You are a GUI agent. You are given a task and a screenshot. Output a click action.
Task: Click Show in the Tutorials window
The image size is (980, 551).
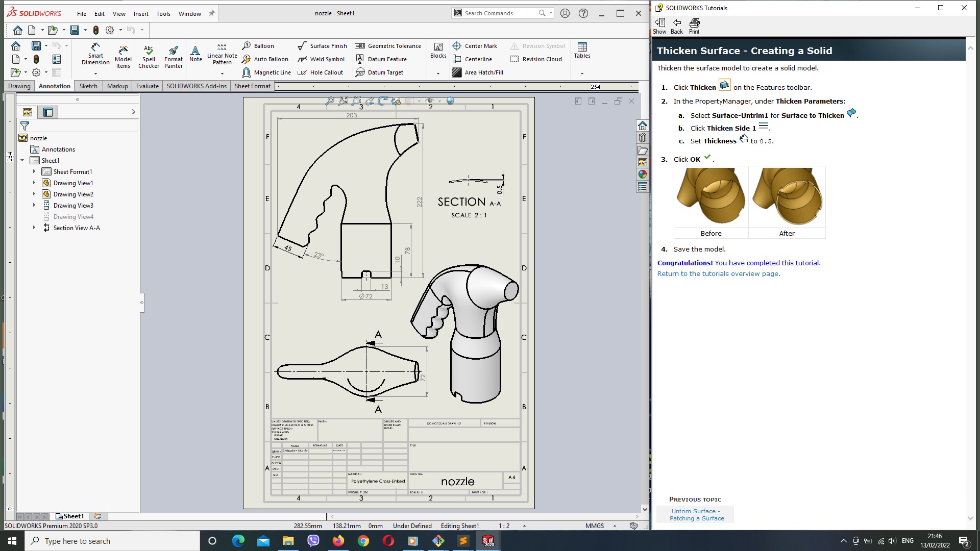point(659,26)
